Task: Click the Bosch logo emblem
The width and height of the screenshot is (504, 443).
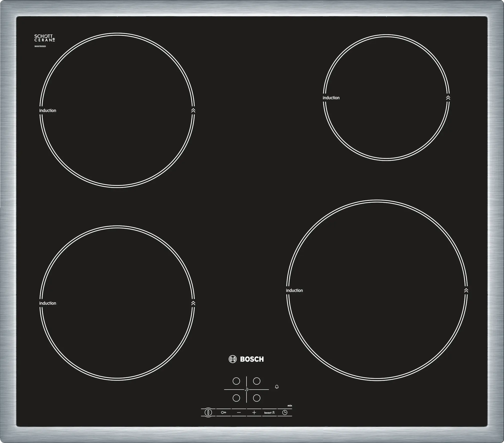Action: (233, 359)
